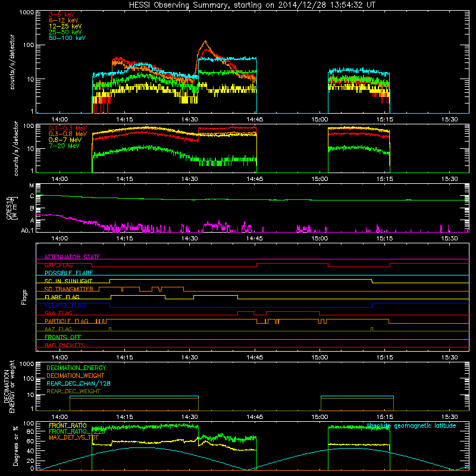Select the SC_IN_SUNLIGHT flag label
The image size is (476, 476).
pyautogui.click(x=68, y=281)
